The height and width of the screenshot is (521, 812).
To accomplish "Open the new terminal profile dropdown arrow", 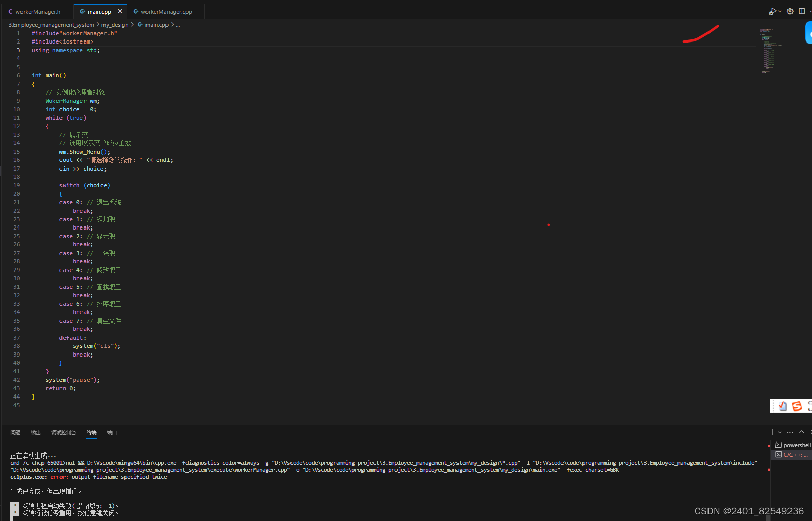I will 780,432.
